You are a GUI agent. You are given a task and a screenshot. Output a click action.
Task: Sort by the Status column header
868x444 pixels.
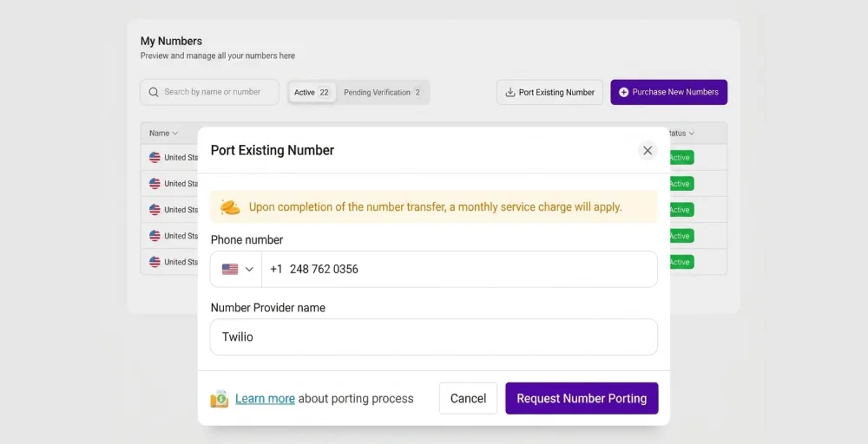pyautogui.click(x=681, y=134)
